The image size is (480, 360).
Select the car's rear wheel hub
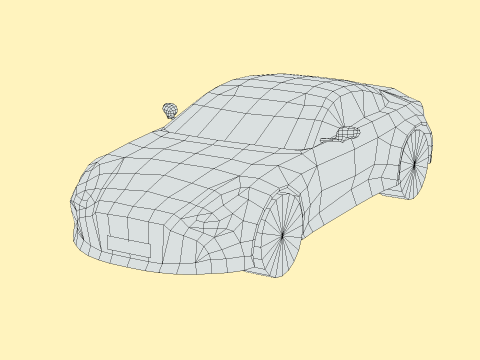[414, 165]
